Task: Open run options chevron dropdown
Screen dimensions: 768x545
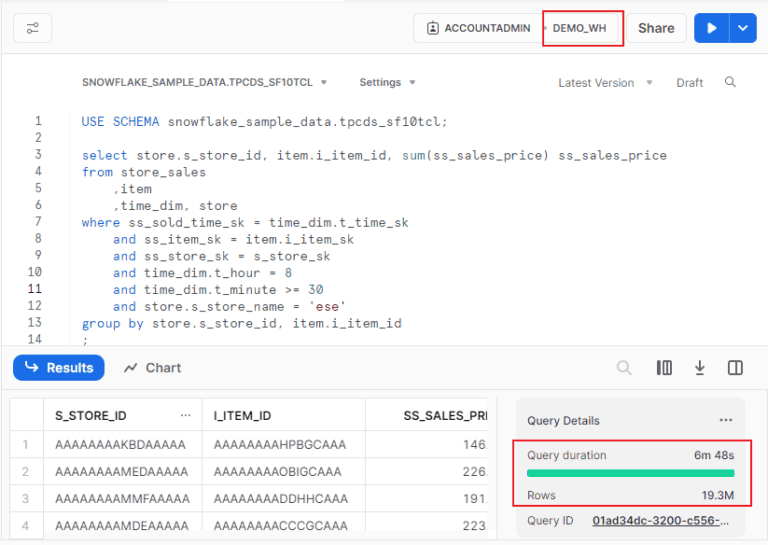Action: (x=743, y=28)
